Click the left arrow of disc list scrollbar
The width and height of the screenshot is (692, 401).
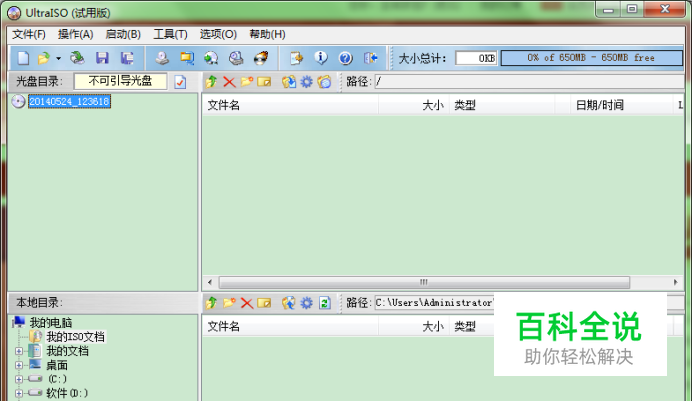tap(210, 282)
